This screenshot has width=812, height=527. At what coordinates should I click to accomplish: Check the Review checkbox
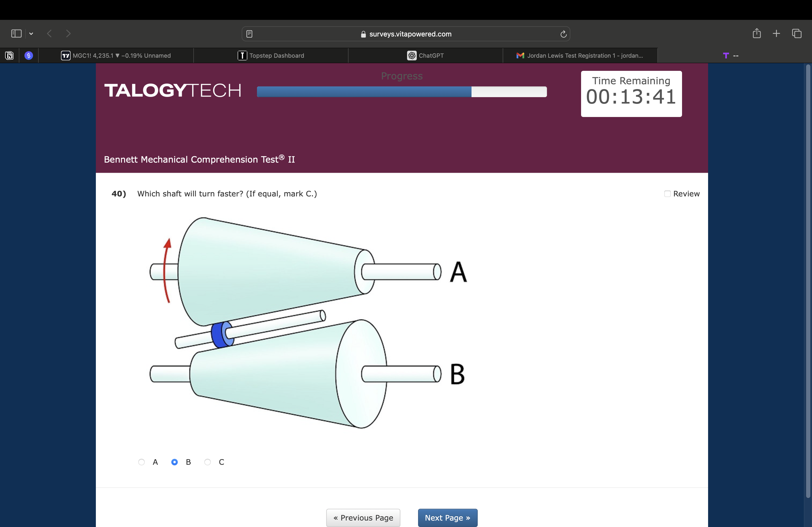[x=667, y=194]
